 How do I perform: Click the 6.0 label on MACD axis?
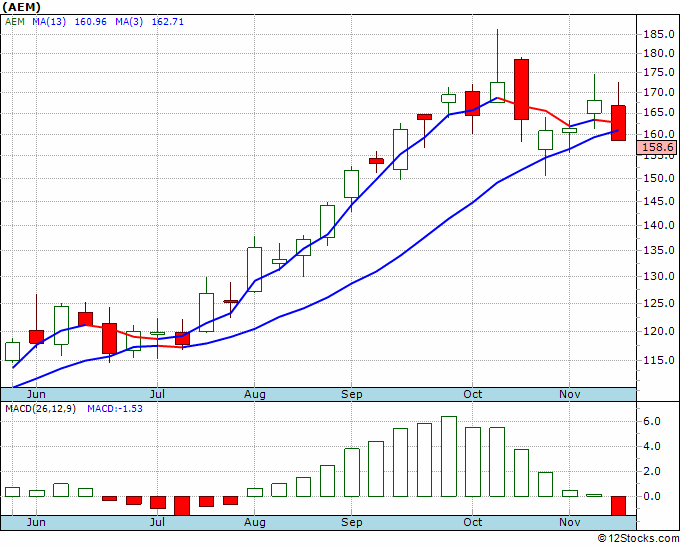point(652,421)
